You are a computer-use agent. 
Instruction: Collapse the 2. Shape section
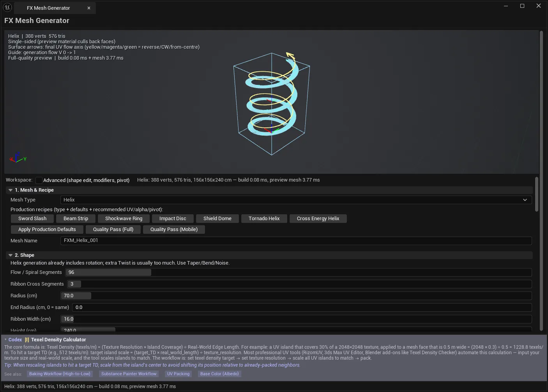(x=11, y=255)
